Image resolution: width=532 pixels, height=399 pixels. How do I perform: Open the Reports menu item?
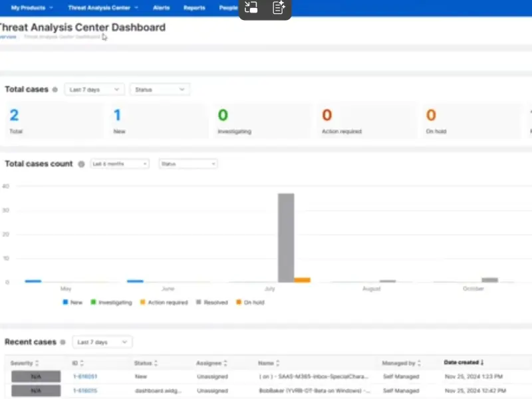tap(194, 8)
